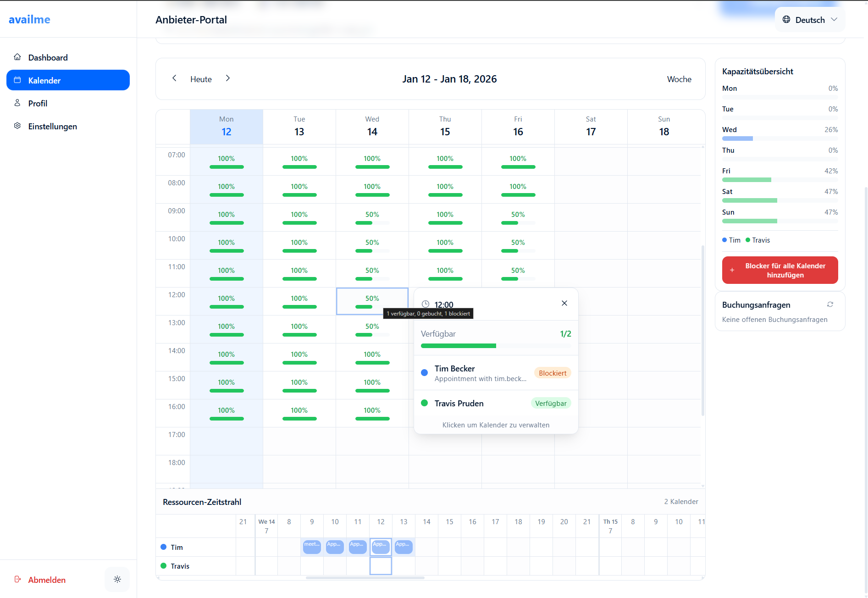Toggle the Travis calendar legend dot
The image size is (868, 598).
(x=749, y=240)
